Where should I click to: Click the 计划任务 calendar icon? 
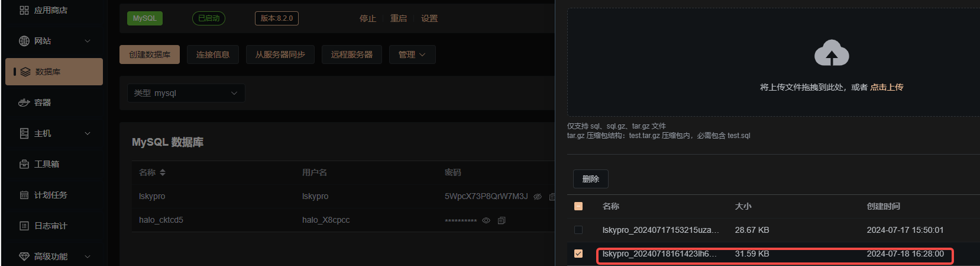(x=24, y=195)
